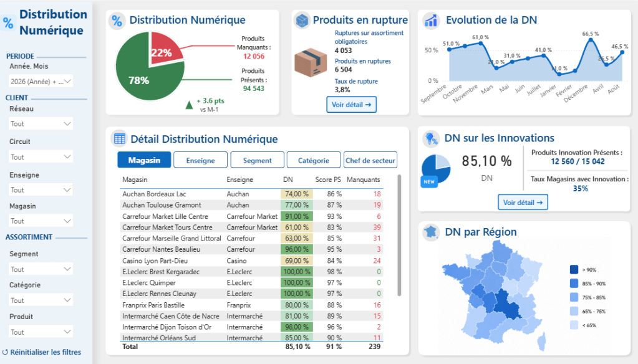Click the bar chart icon for Evolution de la DN

(431, 21)
